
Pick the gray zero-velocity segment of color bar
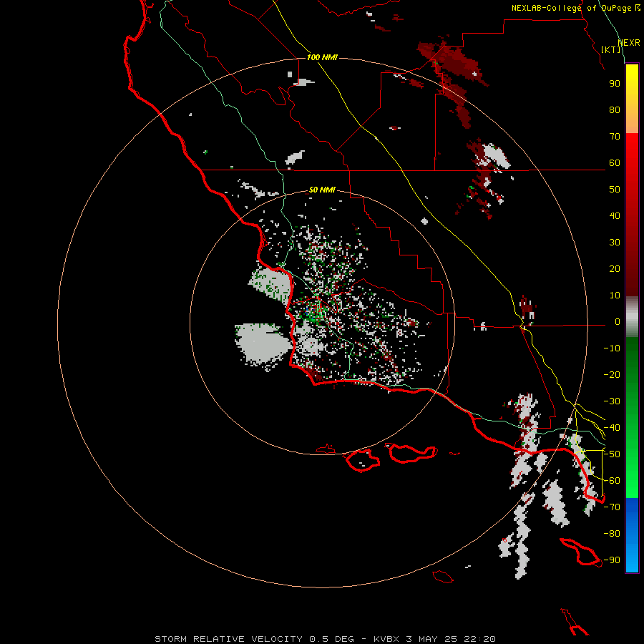[x=632, y=317]
